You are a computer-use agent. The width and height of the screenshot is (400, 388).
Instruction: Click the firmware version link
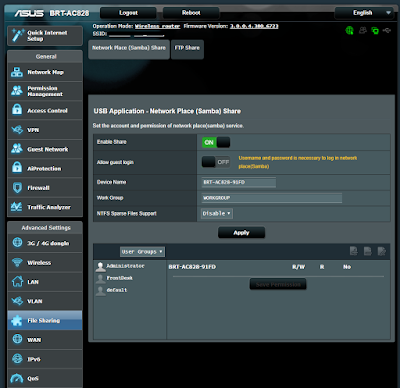pyautogui.click(x=254, y=26)
